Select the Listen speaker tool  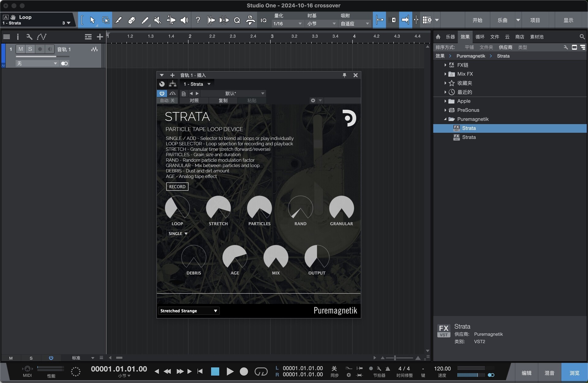pos(184,20)
